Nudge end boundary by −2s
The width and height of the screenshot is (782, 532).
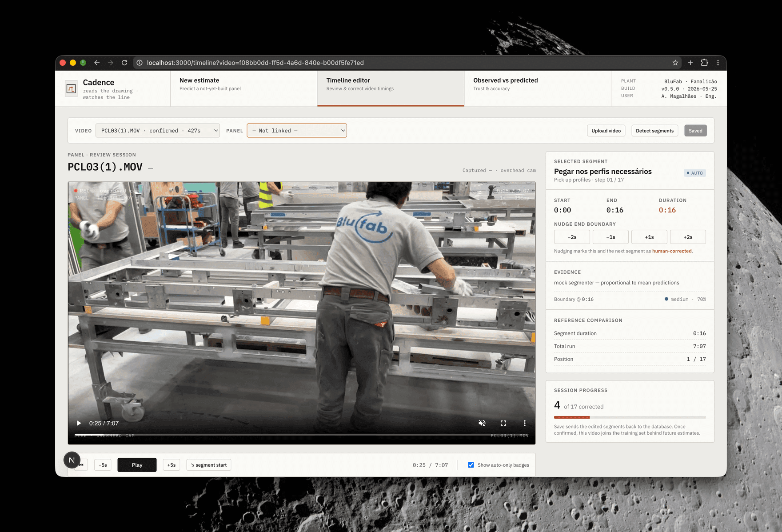pyautogui.click(x=572, y=237)
